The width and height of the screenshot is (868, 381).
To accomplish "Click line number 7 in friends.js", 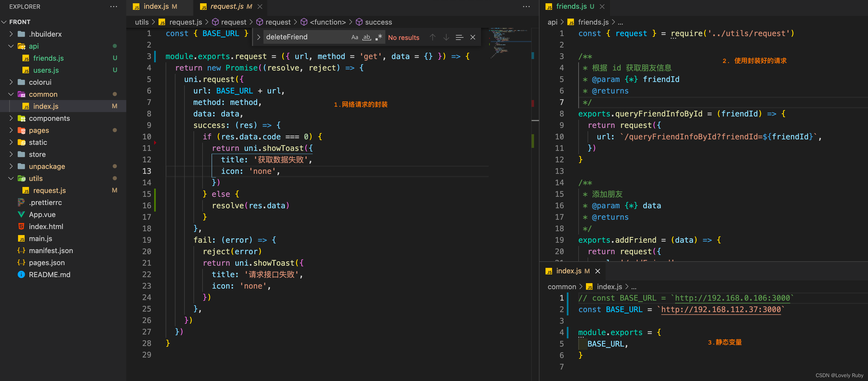I will [562, 102].
